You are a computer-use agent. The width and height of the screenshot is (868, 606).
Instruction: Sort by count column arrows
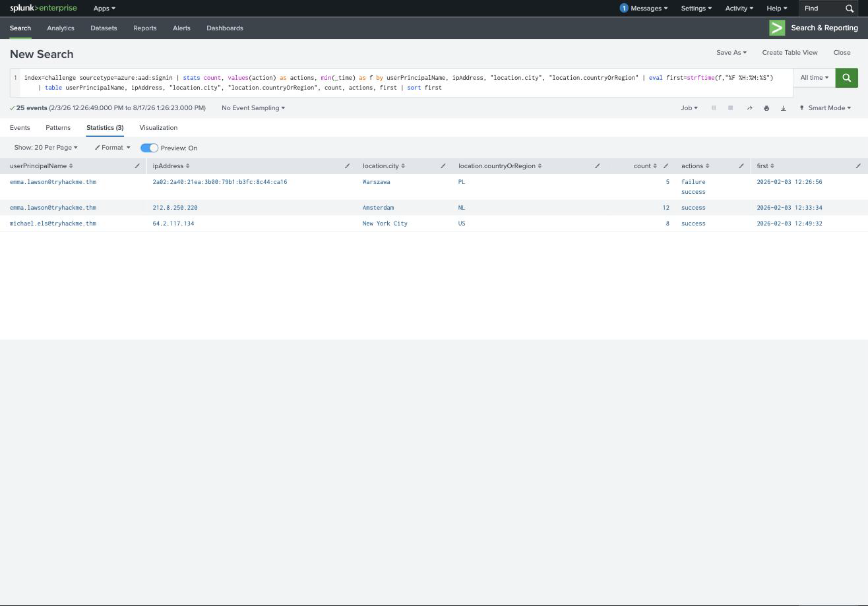(x=654, y=166)
